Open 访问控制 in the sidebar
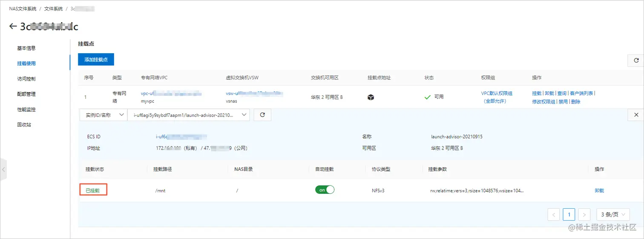 click(26, 79)
